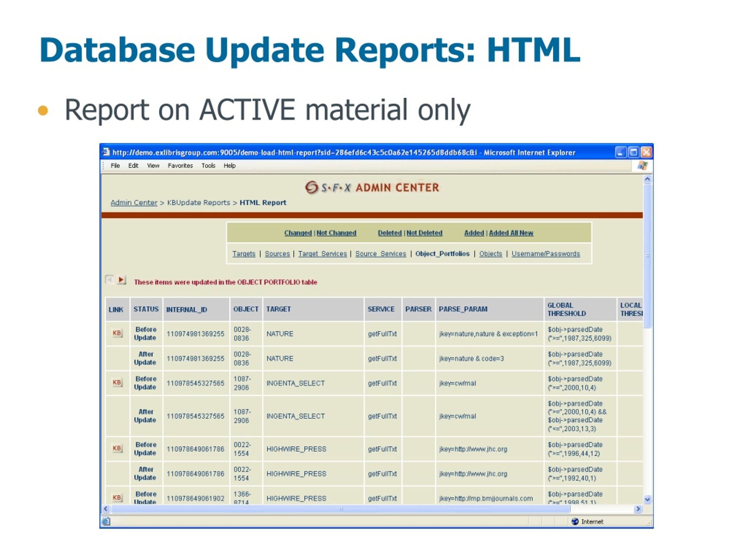Minimize the Internet Explorer window
Image resolution: width=747 pixels, height=560 pixels.
coord(621,152)
